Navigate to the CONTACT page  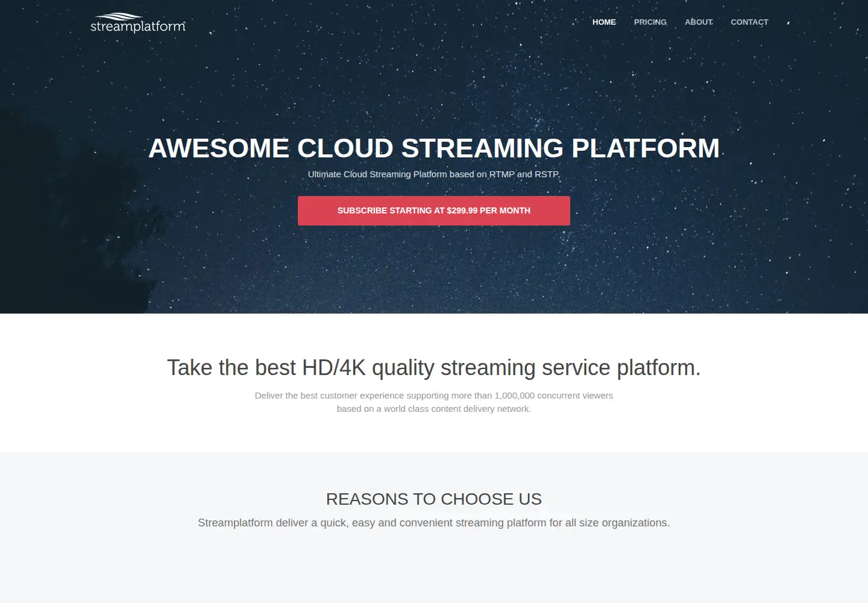[x=749, y=22]
